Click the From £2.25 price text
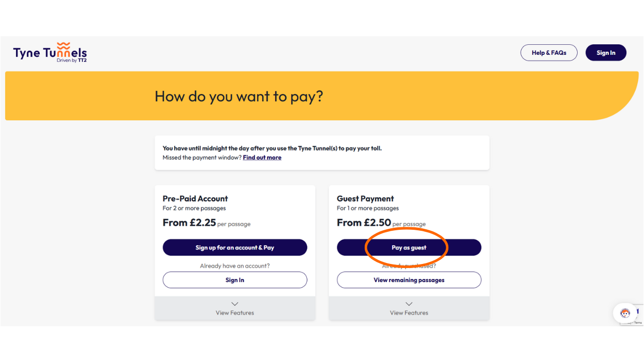The height and width of the screenshot is (362, 644). click(189, 223)
